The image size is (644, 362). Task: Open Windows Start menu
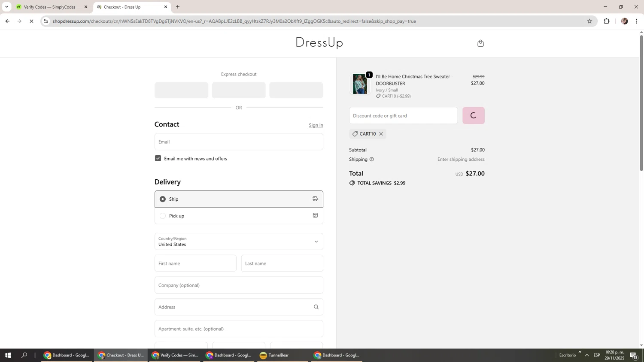[x=8, y=355]
